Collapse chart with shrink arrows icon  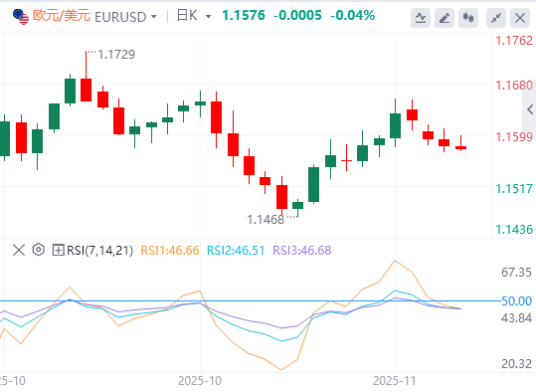pyautogui.click(x=496, y=18)
